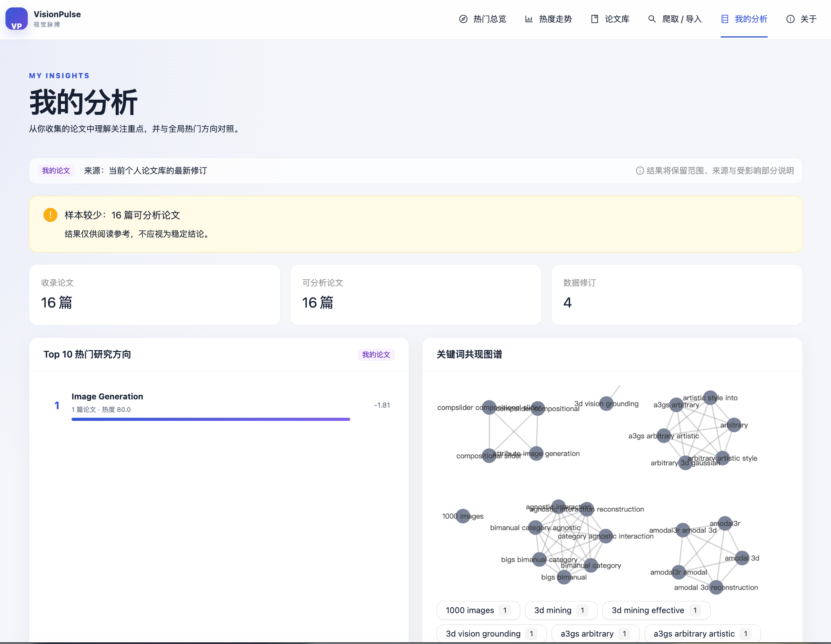Click the document icon beside 我的分析

click(x=725, y=19)
